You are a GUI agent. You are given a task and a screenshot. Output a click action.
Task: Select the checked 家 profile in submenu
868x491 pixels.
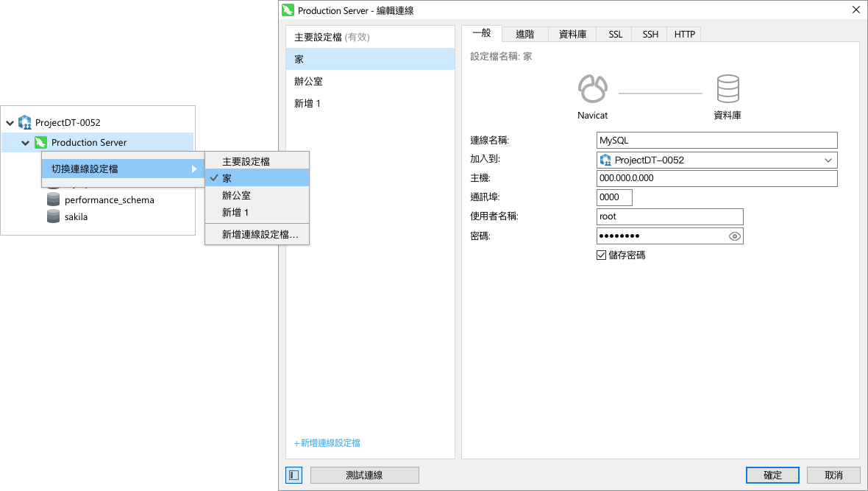pos(257,178)
